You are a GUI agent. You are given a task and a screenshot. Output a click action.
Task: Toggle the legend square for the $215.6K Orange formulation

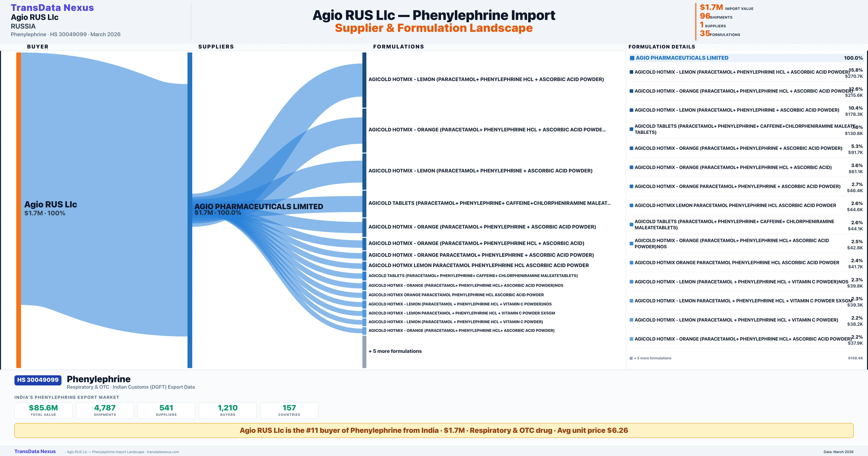[631, 91]
